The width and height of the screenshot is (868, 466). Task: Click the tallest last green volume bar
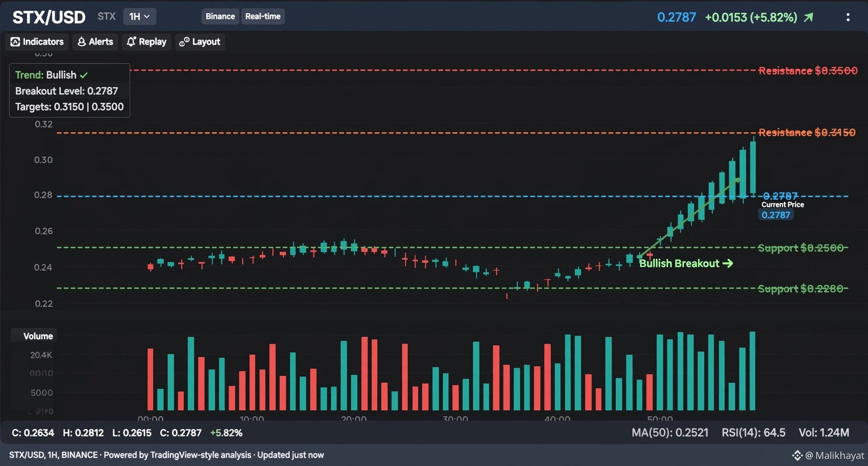coord(752,371)
